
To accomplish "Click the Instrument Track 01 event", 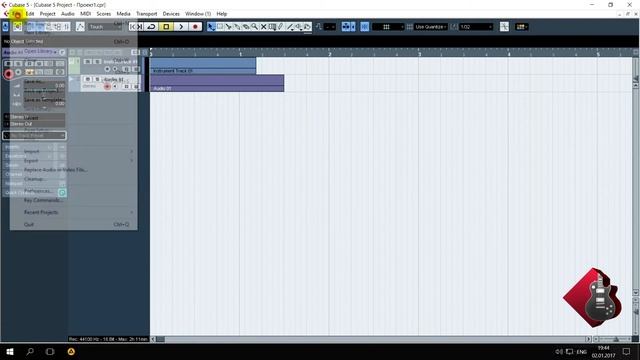I will click(x=203, y=65).
